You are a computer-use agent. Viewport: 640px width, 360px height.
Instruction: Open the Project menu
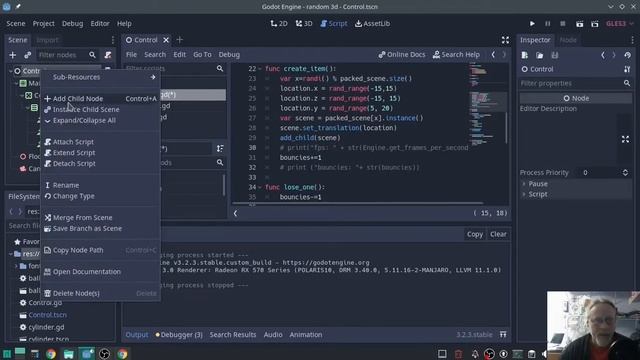click(x=44, y=24)
